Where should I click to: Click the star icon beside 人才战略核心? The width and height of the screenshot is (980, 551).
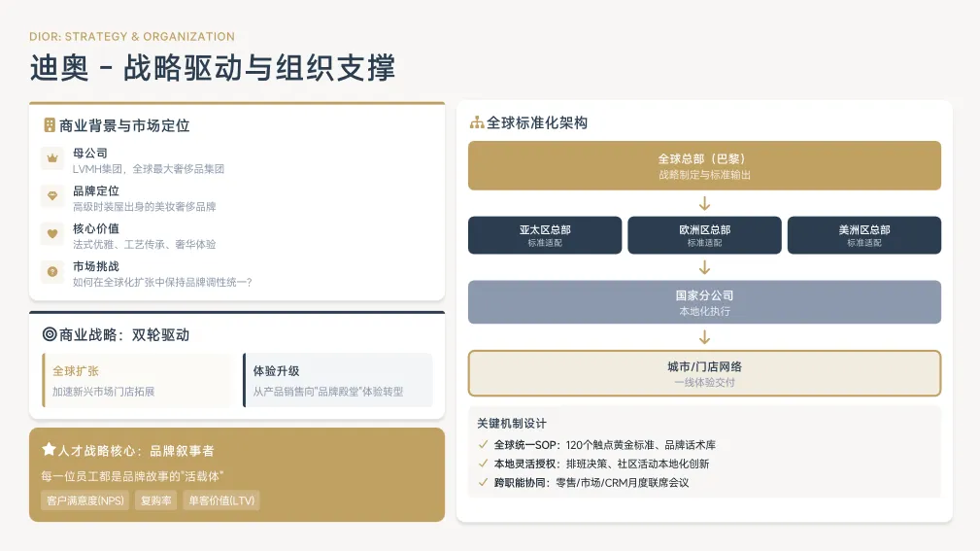[x=49, y=449]
